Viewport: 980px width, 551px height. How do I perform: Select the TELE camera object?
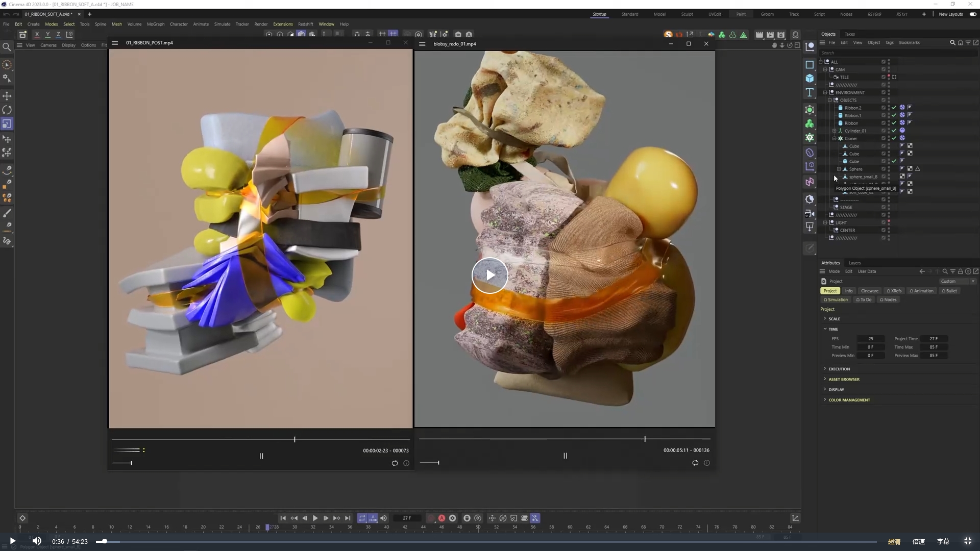click(844, 77)
